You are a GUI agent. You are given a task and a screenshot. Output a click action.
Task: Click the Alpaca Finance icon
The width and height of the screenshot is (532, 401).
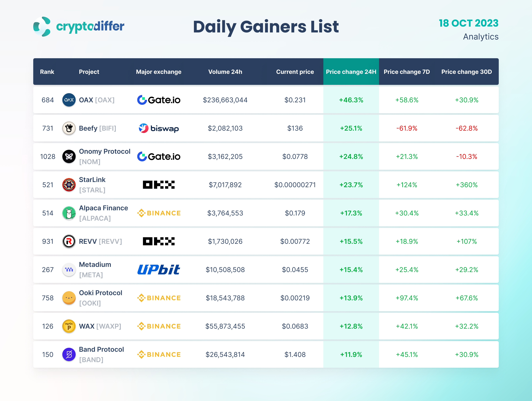(x=69, y=213)
